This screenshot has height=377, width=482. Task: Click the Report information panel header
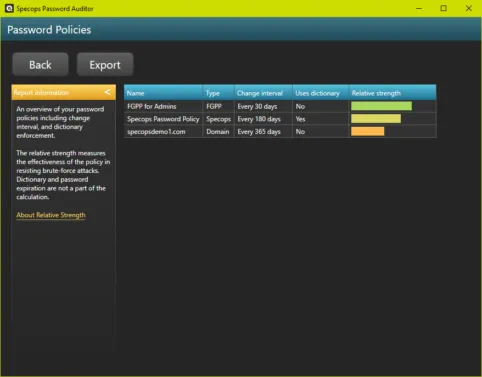point(64,92)
